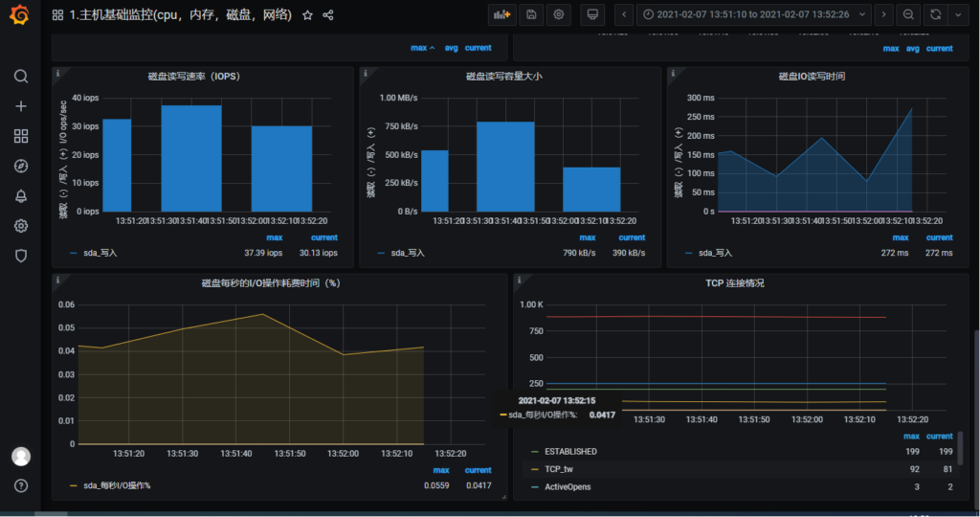The image size is (980, 517).
Task: Open the Grafana home logo
Action: [20, 14]
